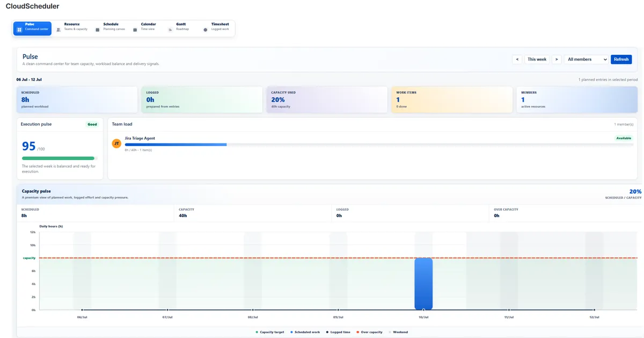Click the JT avatar icon

pyautogui.click(x=116, y=143)
